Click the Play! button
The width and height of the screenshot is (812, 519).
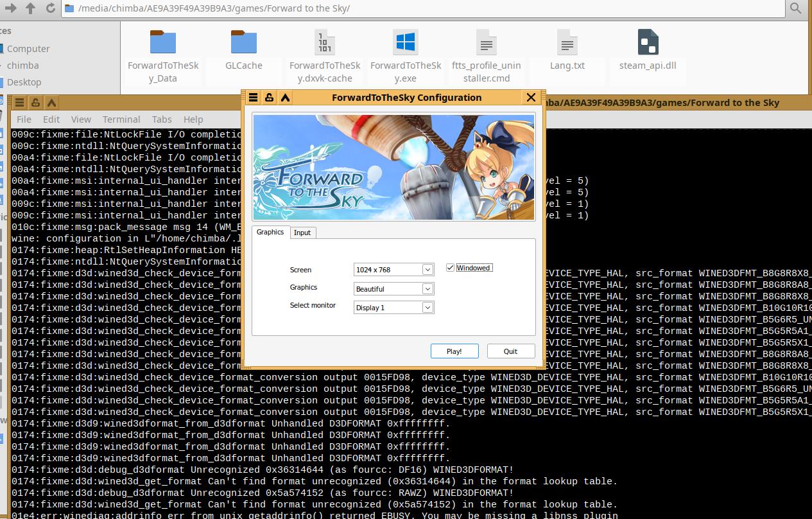coord(454,351)
